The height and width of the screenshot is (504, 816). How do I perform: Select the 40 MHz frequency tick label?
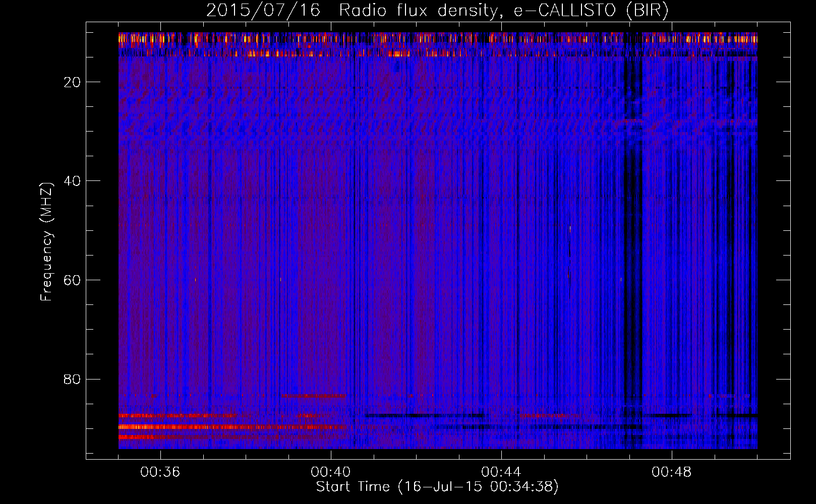[x=72, y=181]
